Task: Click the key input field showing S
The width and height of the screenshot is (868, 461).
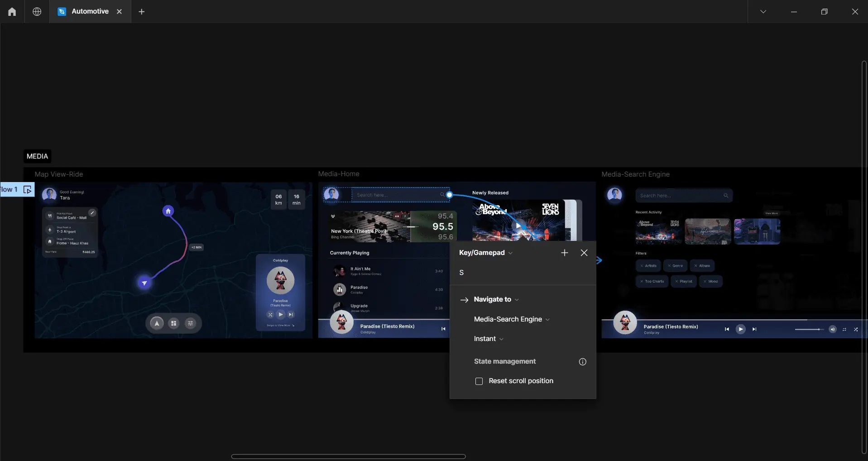Action: pyautogui.click(x=521, y=273)
